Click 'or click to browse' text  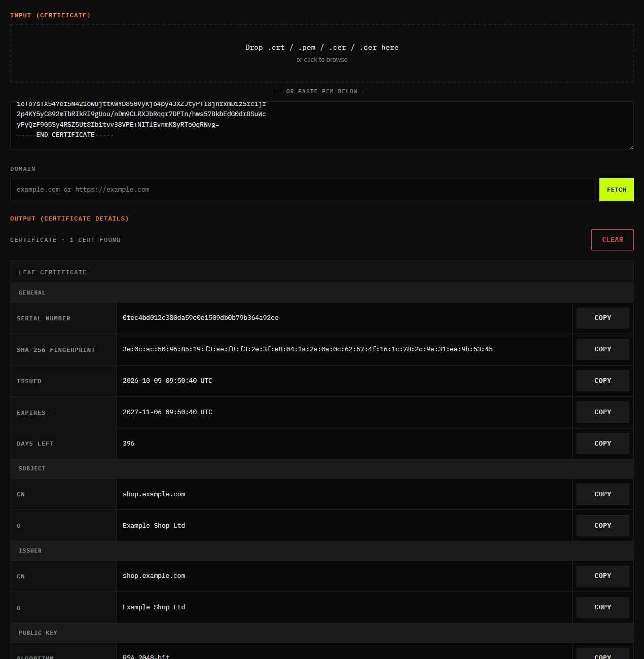coord(322,60)
